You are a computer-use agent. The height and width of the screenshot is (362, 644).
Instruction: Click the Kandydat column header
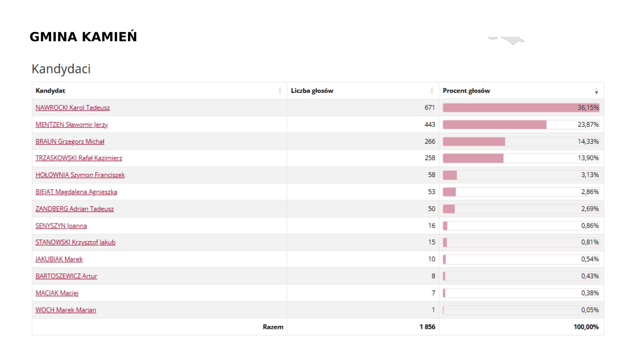(50, 91)
